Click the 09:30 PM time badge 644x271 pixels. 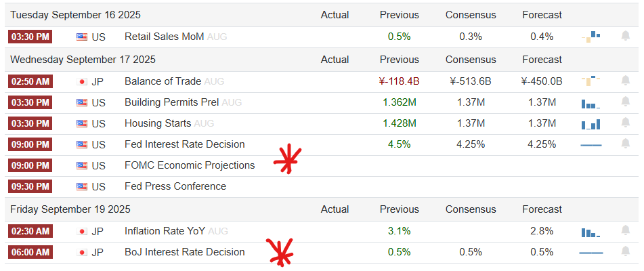point(30,186)
